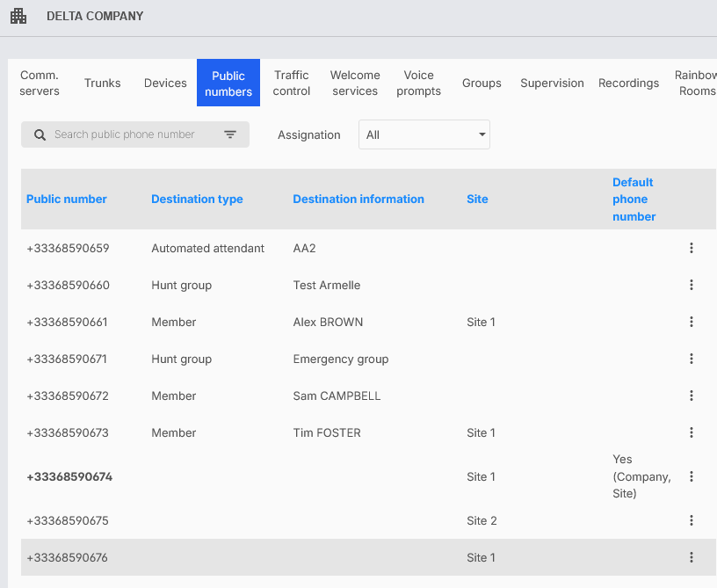The image size is (717, 588).
Task: Click the Site column header
Action: point(477,200)
